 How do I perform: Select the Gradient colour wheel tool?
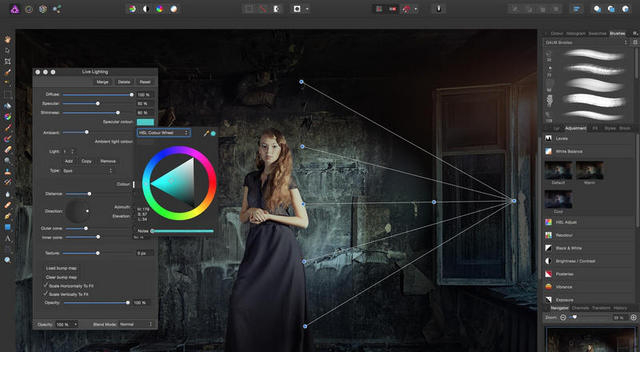pyautogui.click(x=7, y=117)
